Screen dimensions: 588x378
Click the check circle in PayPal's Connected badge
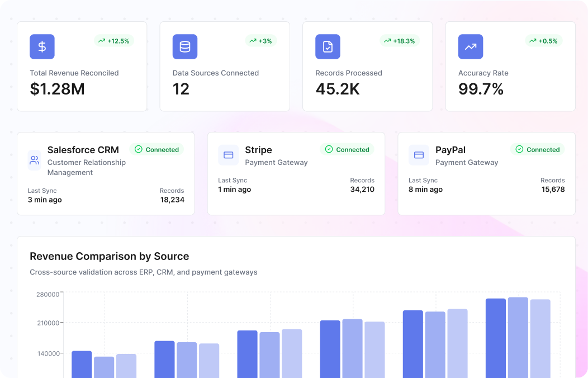[x=519, y=149]
